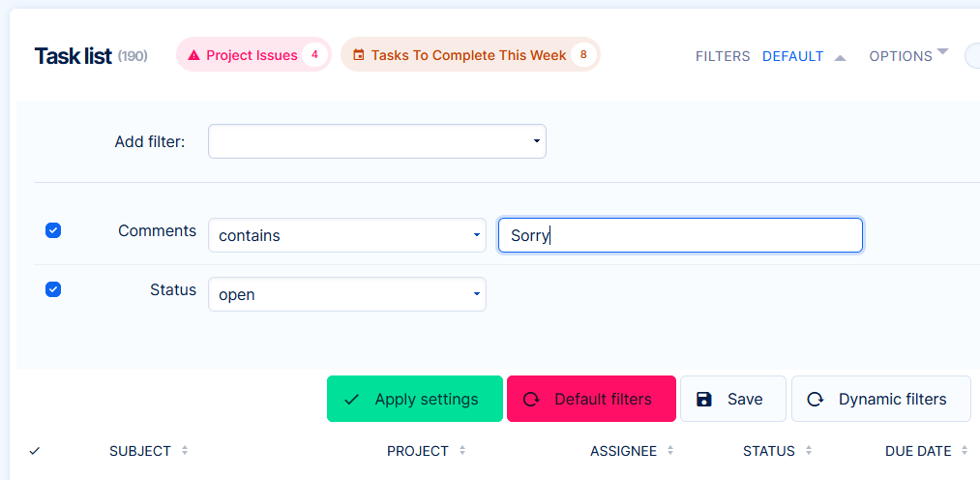This screenshot has width=980, height=480.
Task: Disable the Status filter checkbox
Action: coord(53,289)
